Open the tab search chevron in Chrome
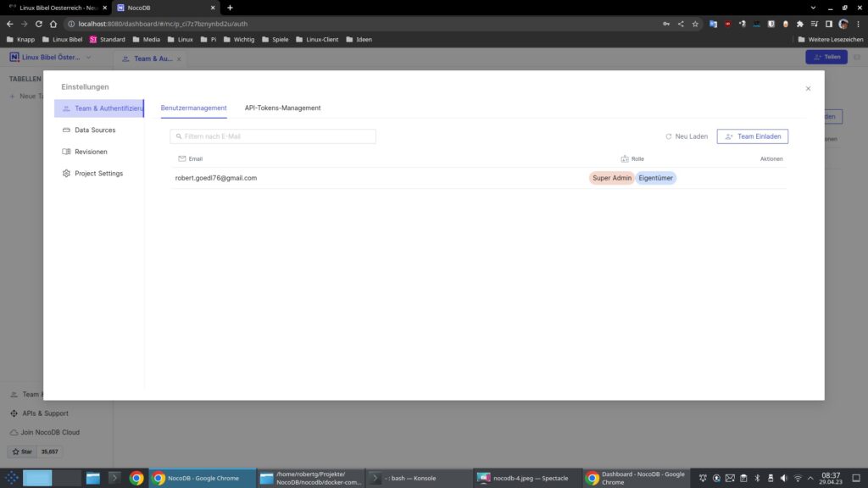This screenshot has width=868, height=488. click(x=813, y=8)
